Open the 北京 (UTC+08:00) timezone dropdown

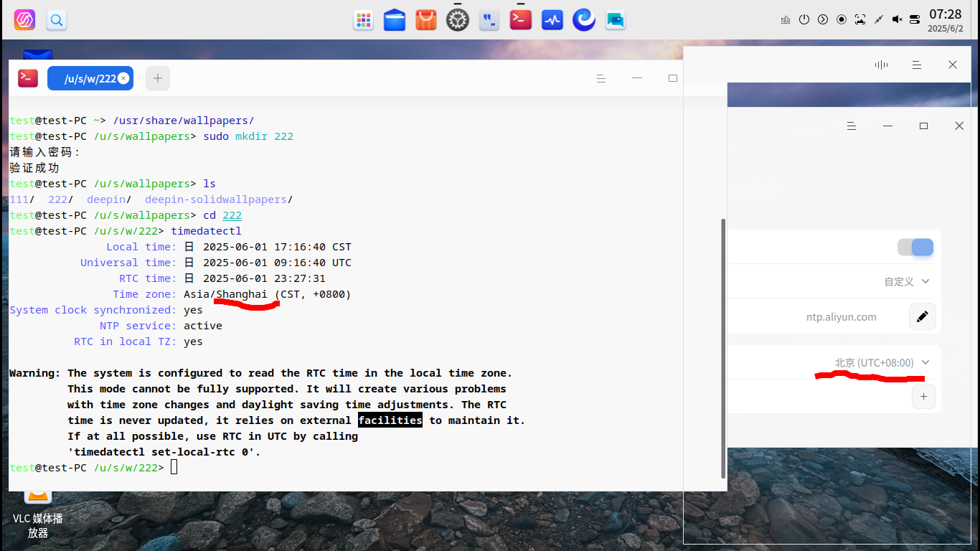click(x=882, y=363)
